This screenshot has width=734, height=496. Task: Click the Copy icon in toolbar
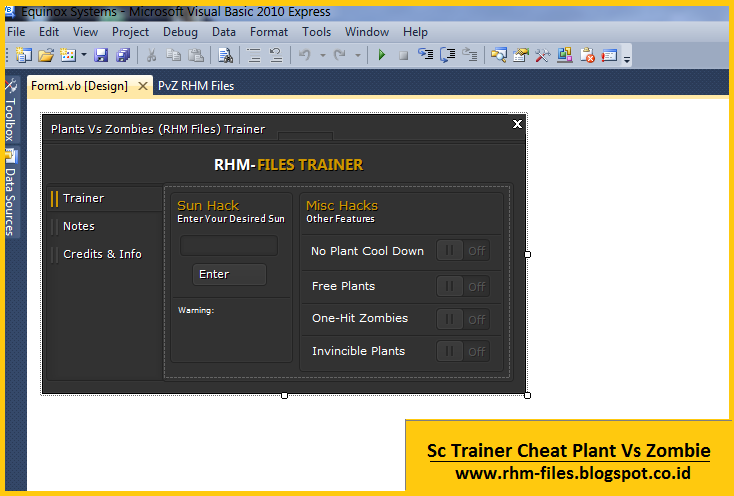click(x=174, y=55)
